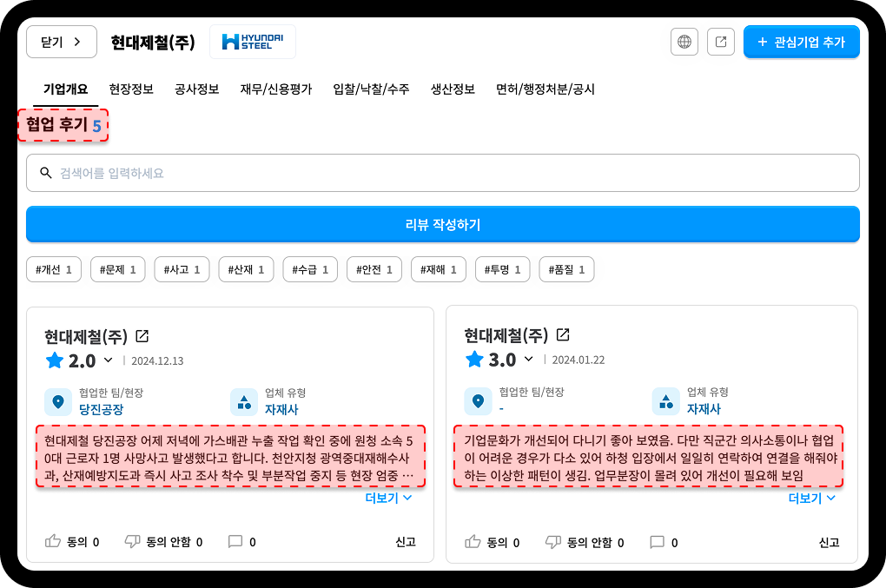Filter by #안전 tag

click(374, 269)
